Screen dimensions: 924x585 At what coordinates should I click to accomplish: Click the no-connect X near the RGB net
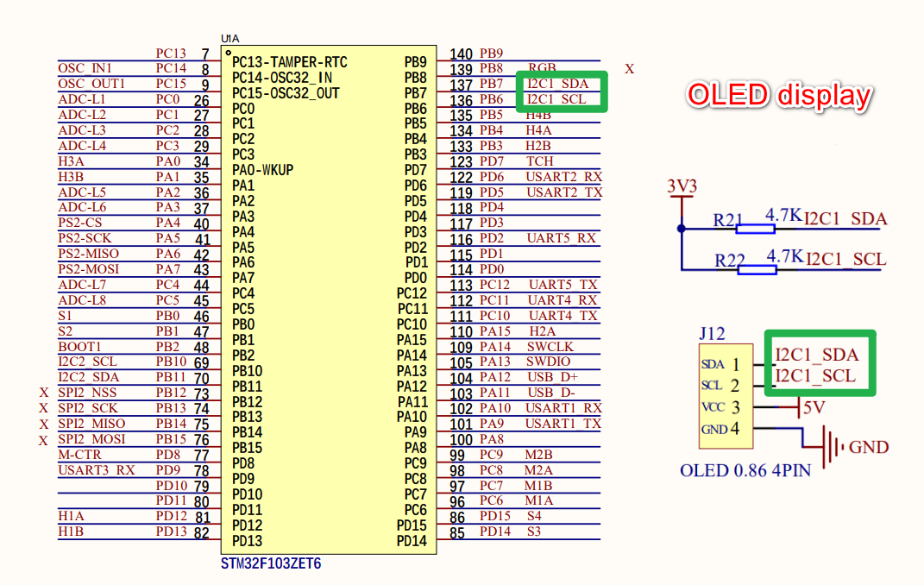tap(629, 70)
